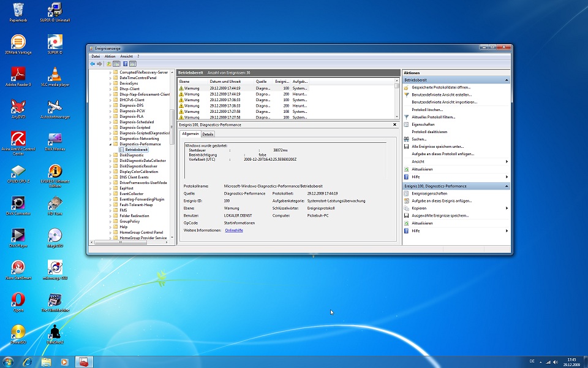Switch to the Details tab
The height and width of the screenshot is (368, 588).
(x=208, y=134)
